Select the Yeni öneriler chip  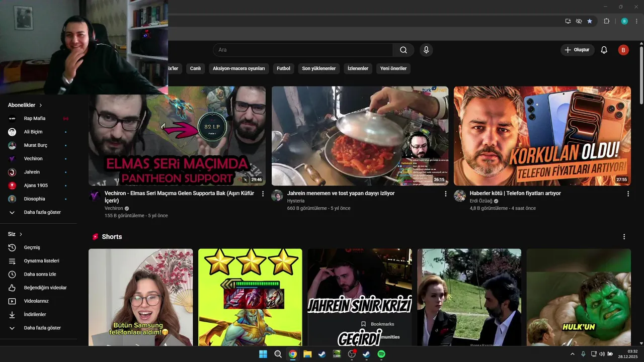(393, 68)
